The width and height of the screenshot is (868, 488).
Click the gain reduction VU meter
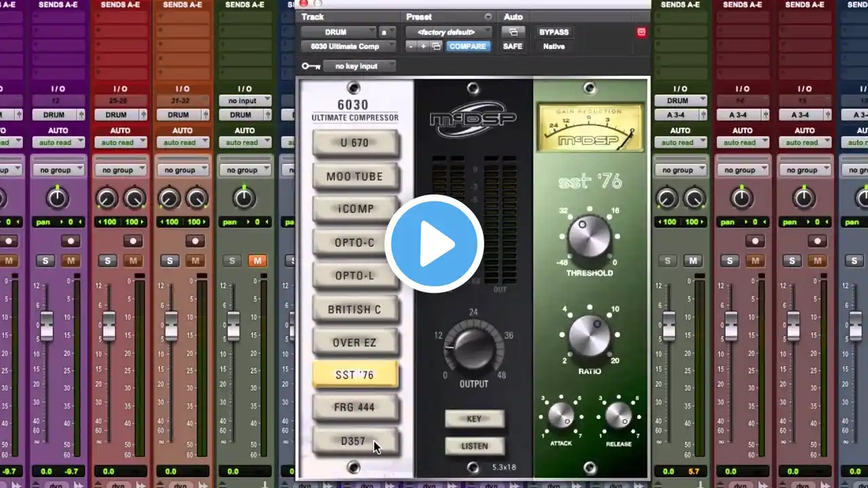[x=589, y=127]
